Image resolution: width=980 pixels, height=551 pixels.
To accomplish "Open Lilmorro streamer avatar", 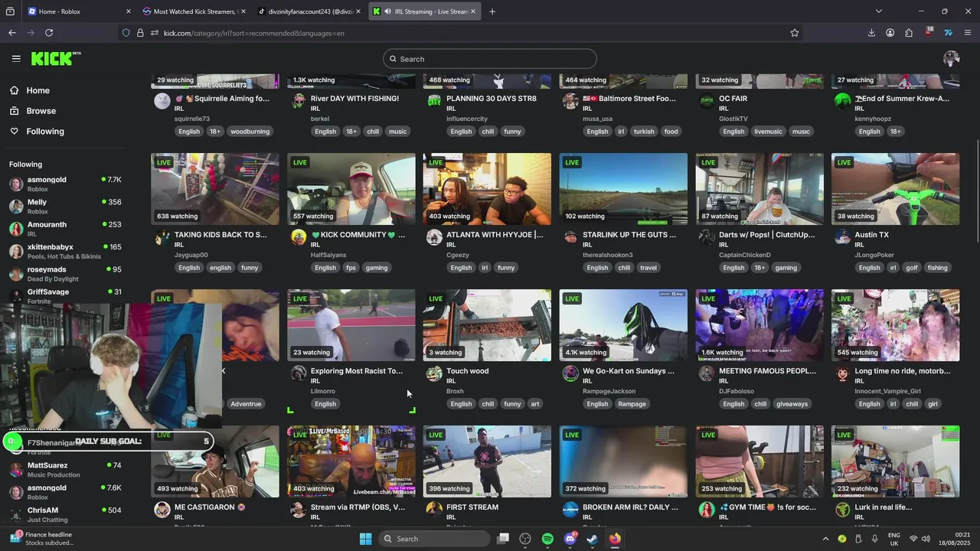I will [299, 373].
